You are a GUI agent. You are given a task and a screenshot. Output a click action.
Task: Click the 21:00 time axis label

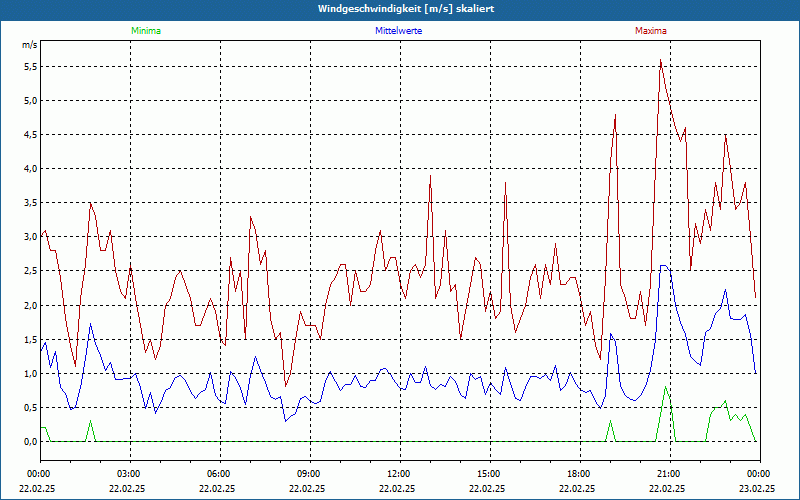click(x=669, y=474)
